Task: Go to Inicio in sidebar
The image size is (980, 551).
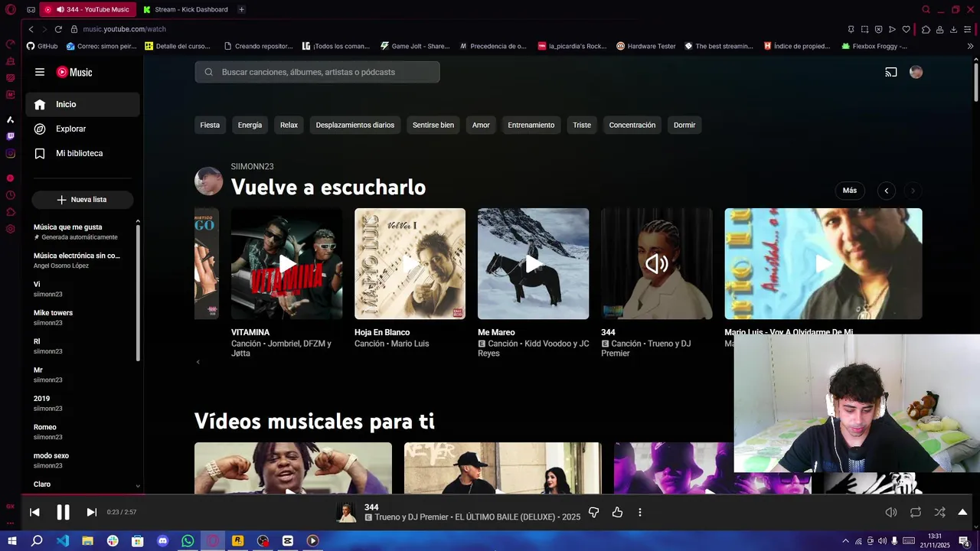Action: click(x=83, y=104)
